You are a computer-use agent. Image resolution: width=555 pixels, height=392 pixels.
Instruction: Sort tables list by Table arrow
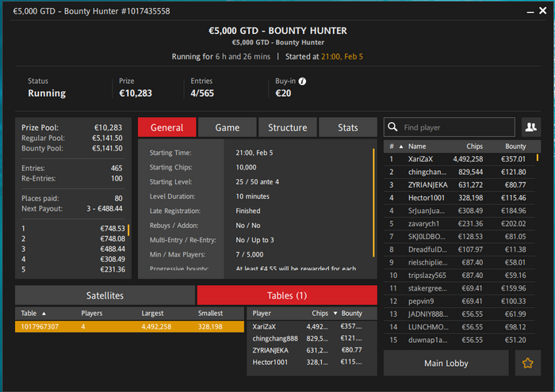pyautogui.click(x=44, y=313)
